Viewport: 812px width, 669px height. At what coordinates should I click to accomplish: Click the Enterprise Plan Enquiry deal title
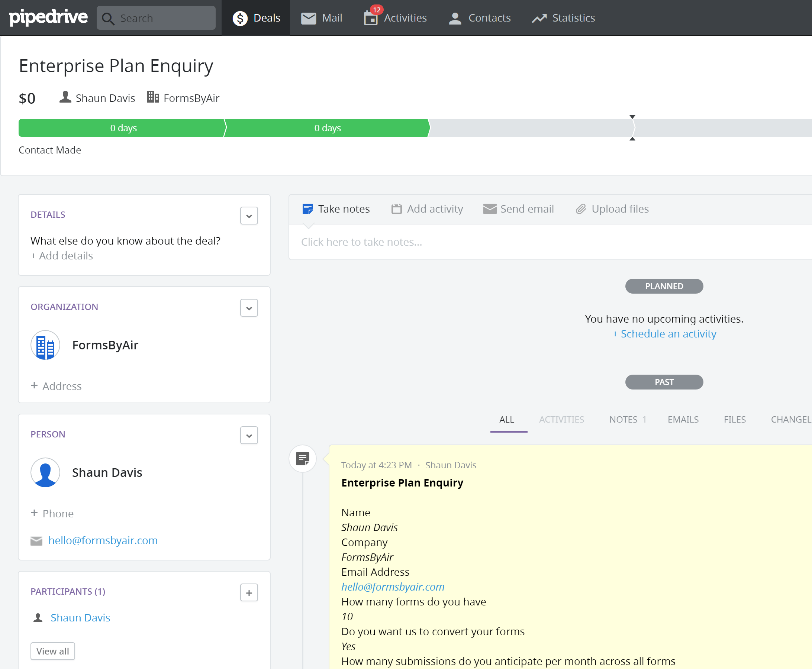(116, 66)
